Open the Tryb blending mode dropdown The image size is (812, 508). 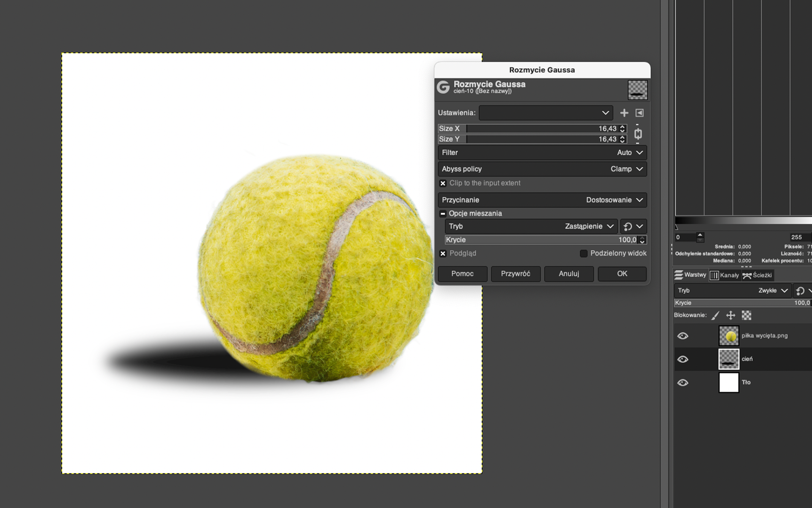point(610,226)
